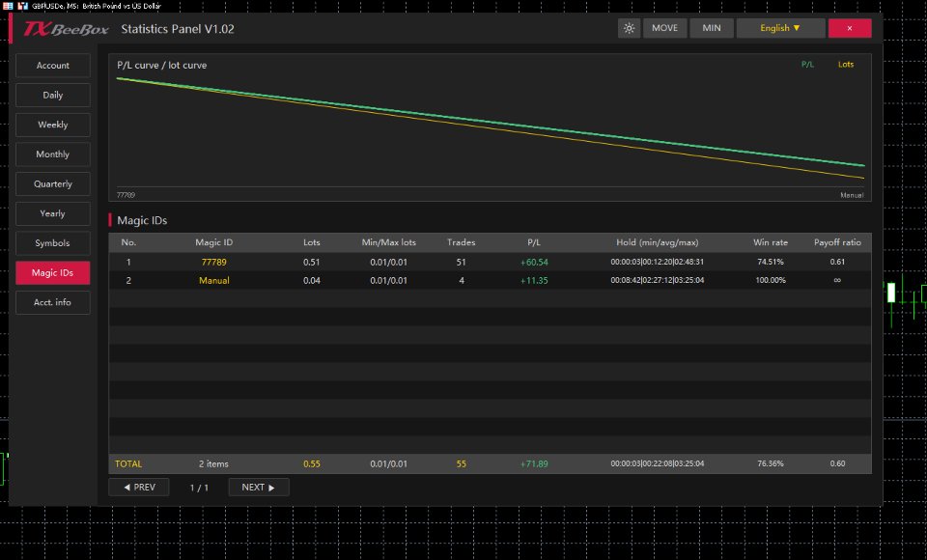This screenshot has height=560, width=927.
Task: Click the Manual axis label under chart
Action: click(852, 195)
